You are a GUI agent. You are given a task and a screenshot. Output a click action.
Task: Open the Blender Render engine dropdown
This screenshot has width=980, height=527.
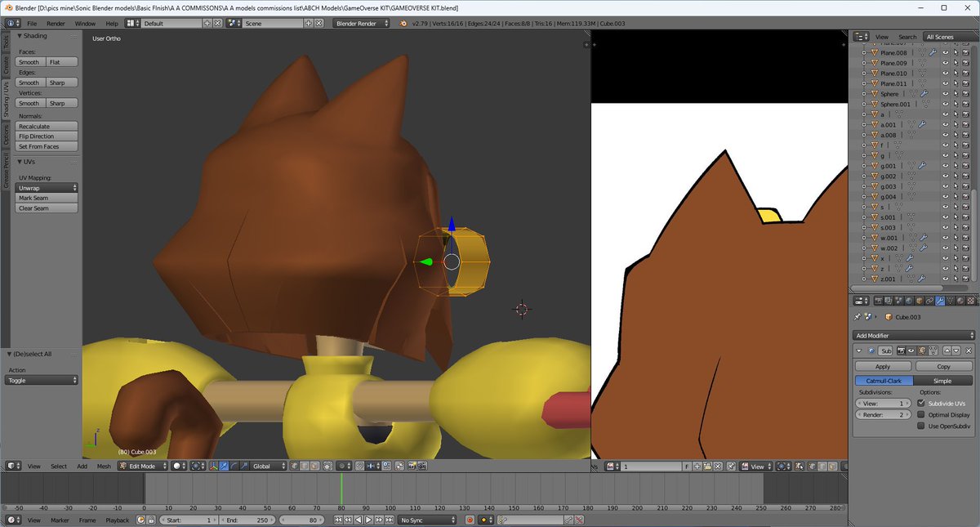[x=360, y=23]
